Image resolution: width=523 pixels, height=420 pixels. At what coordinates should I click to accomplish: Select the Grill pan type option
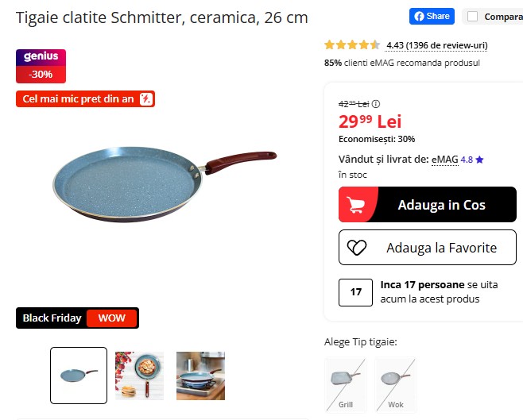[x=345, y=385]
